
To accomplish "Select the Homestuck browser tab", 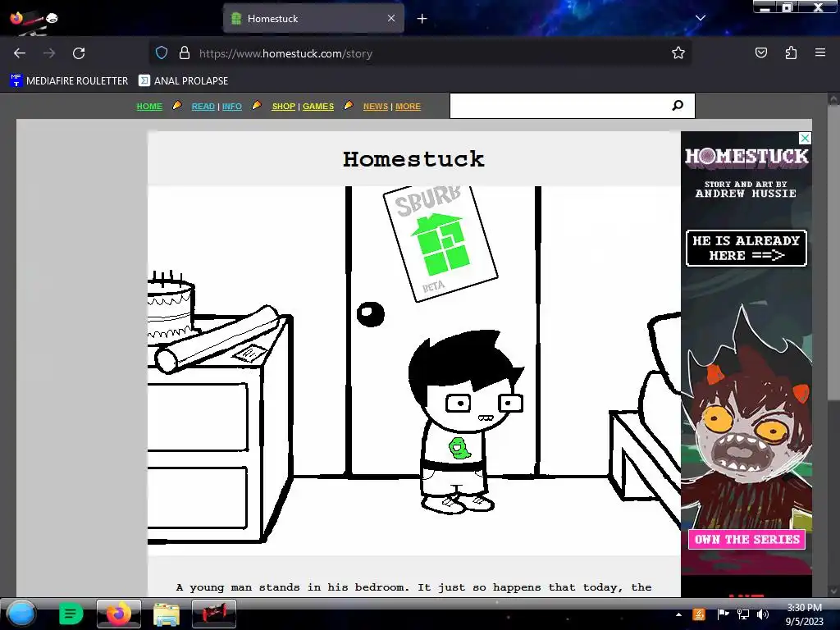I will point(313,19).
